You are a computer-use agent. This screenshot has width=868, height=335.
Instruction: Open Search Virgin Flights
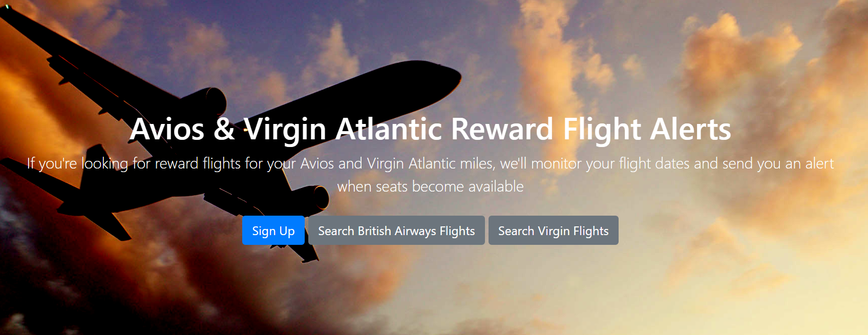click(x=554, y=231)
